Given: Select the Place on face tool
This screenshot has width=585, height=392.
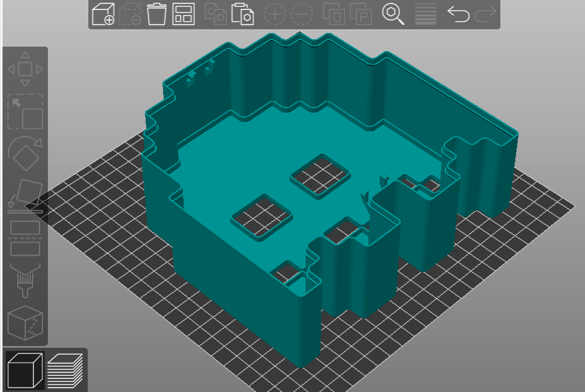Looking at the screenshot, I should [25, 196].
